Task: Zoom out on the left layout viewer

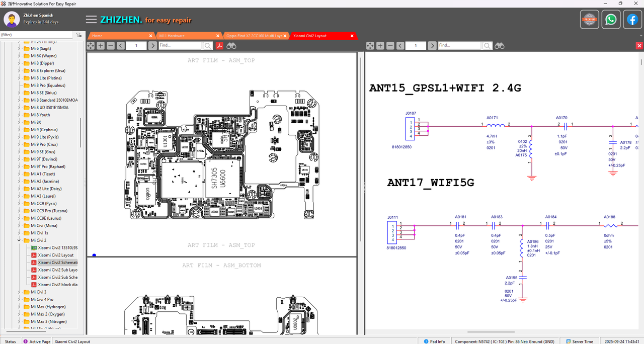Action: [x=111, y=46]
